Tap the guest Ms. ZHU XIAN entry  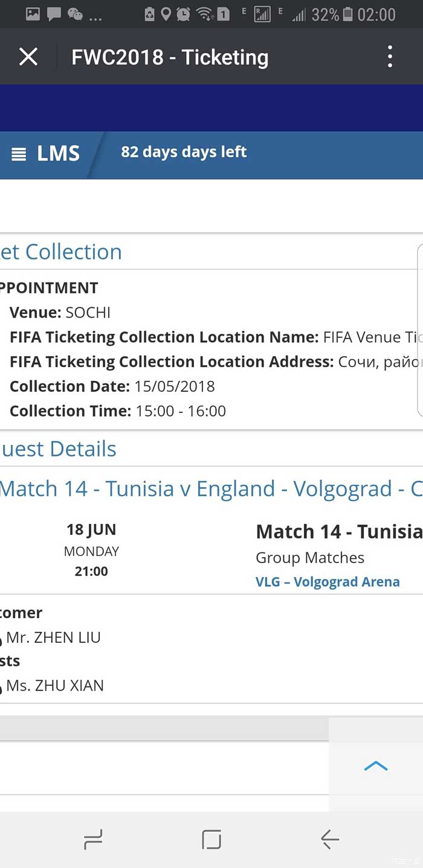(55, 686)
